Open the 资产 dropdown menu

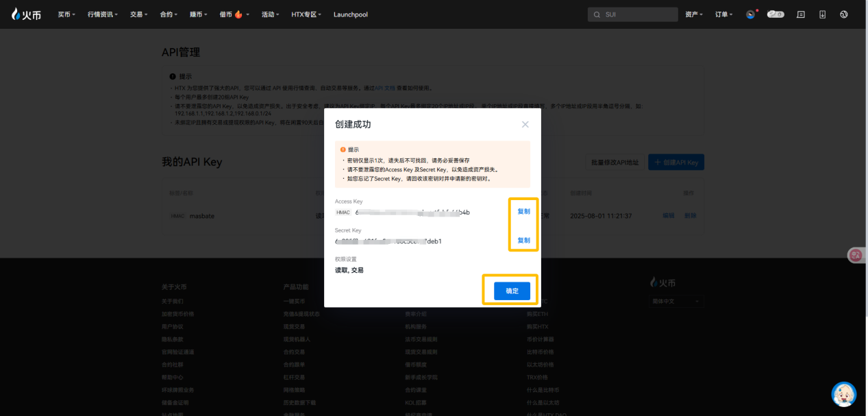point(694,14)
